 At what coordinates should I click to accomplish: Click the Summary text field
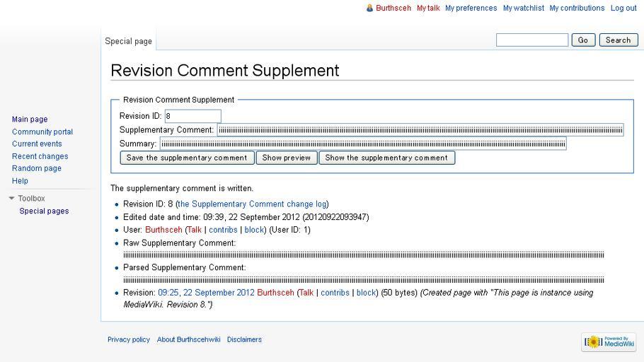click(363, 144)
